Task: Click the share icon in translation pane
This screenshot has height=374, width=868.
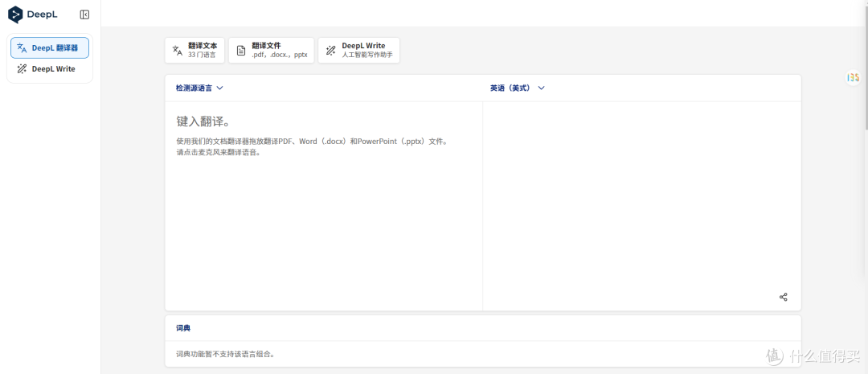Action: point(784,297)
